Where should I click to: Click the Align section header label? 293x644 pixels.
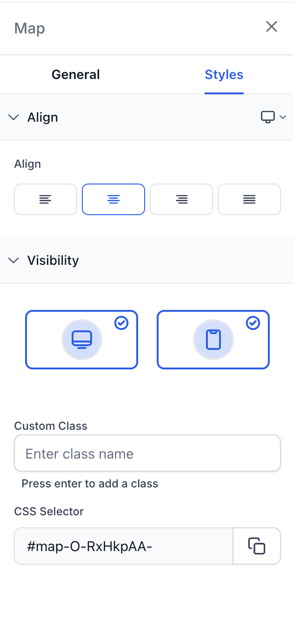43,117
